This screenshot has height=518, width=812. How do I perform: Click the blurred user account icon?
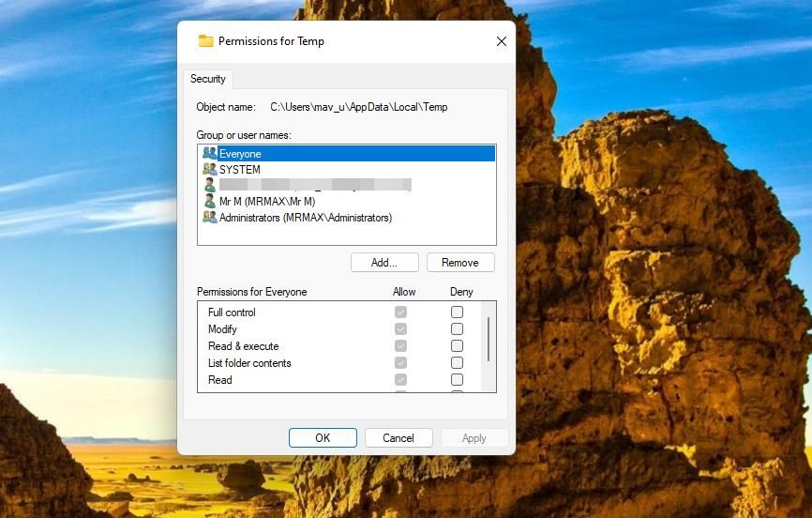(209, 185)
